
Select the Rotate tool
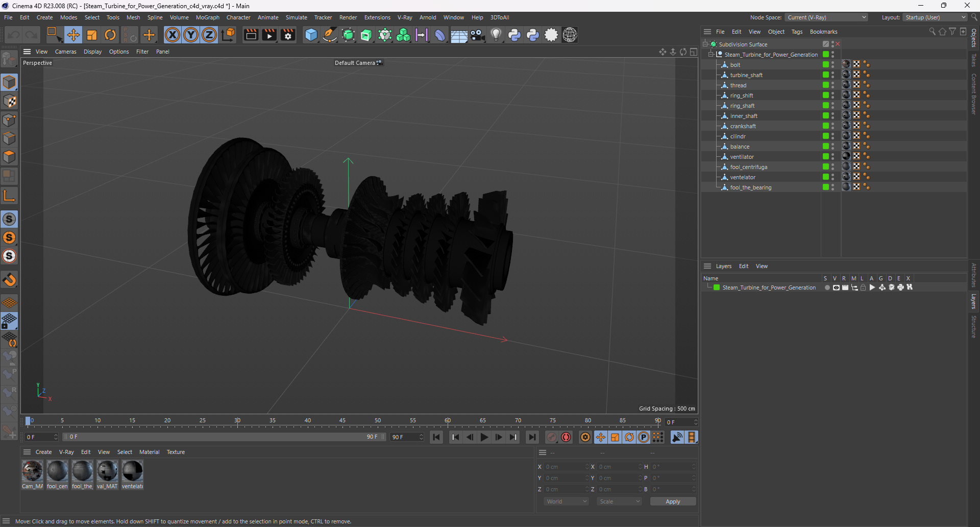coord(110,35)
